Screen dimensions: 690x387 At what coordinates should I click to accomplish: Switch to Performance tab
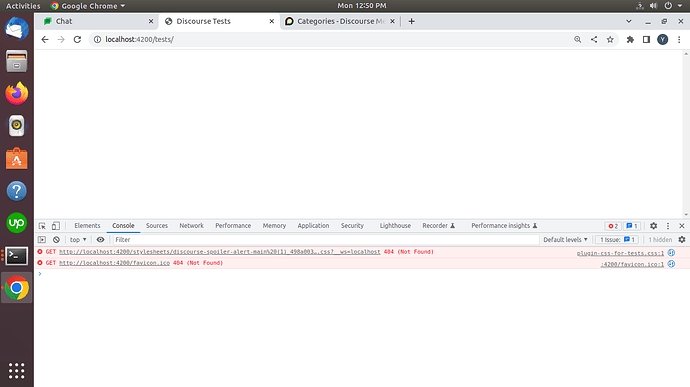(x=233, y=225)
